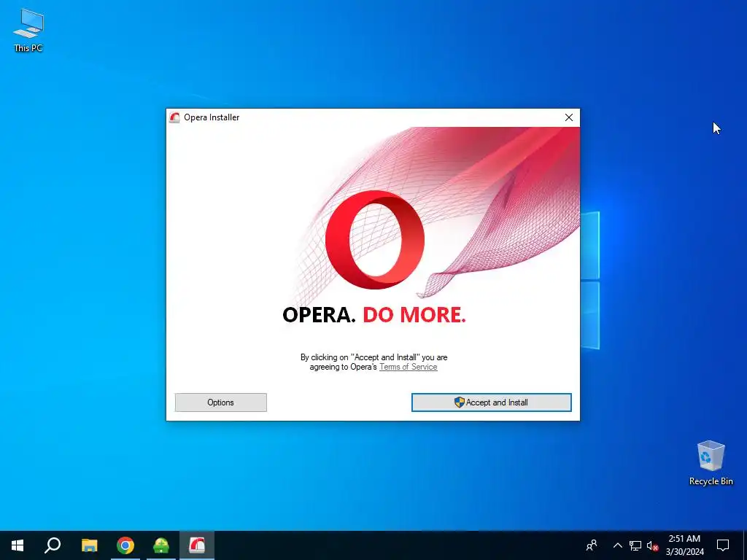Select Opera Installer taskbar button
Screen dimensions: 747x560
pos(197,545)
